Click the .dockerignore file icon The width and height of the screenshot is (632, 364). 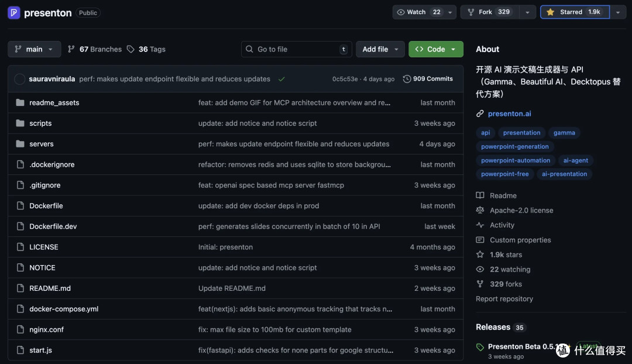20,164
